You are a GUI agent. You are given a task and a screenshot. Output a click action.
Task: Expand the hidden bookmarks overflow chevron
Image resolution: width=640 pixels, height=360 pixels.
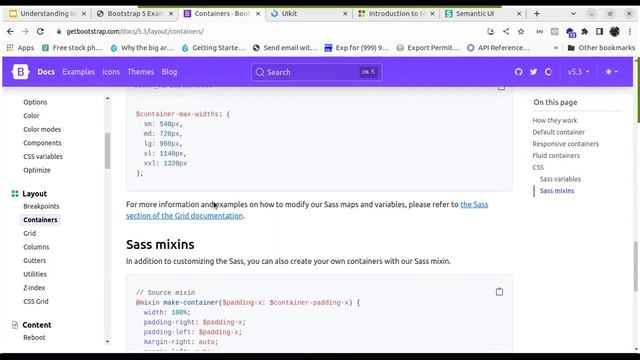[556, 48]
